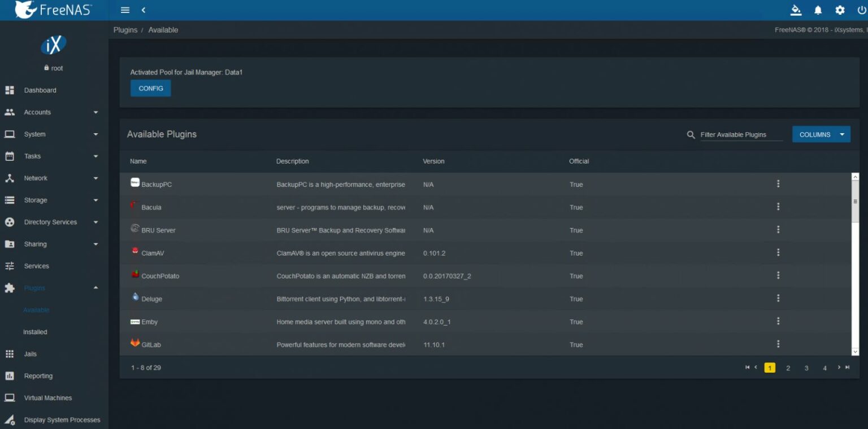This screenshot has height=429, width=868.
Task: Click the search magnifier icon
Action: [x=691, y=135]
